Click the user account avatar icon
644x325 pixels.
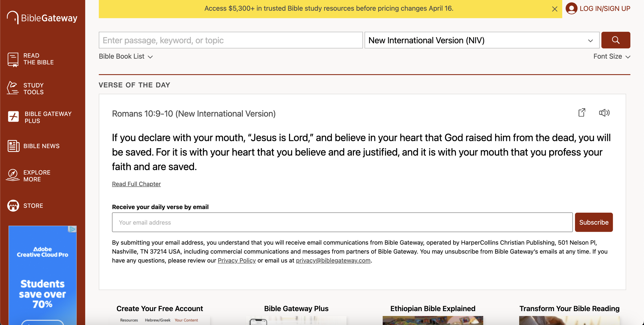point(571,9)
